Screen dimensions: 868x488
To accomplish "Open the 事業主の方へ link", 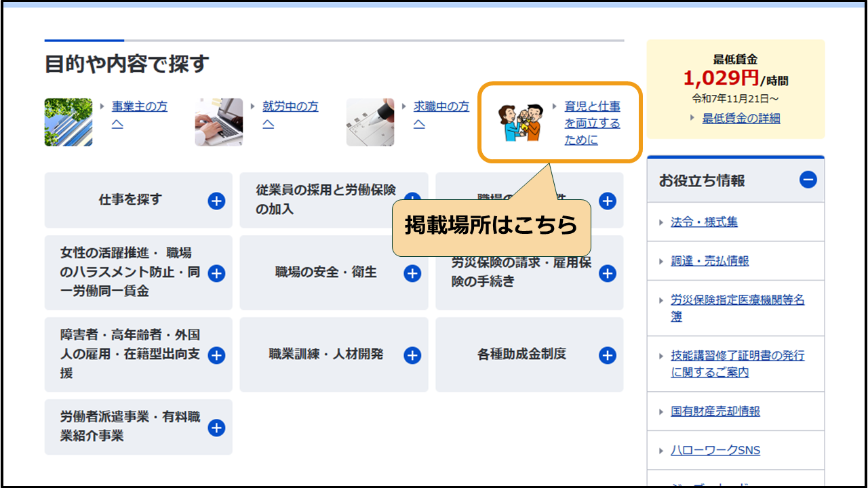I will tap(139, 107).
